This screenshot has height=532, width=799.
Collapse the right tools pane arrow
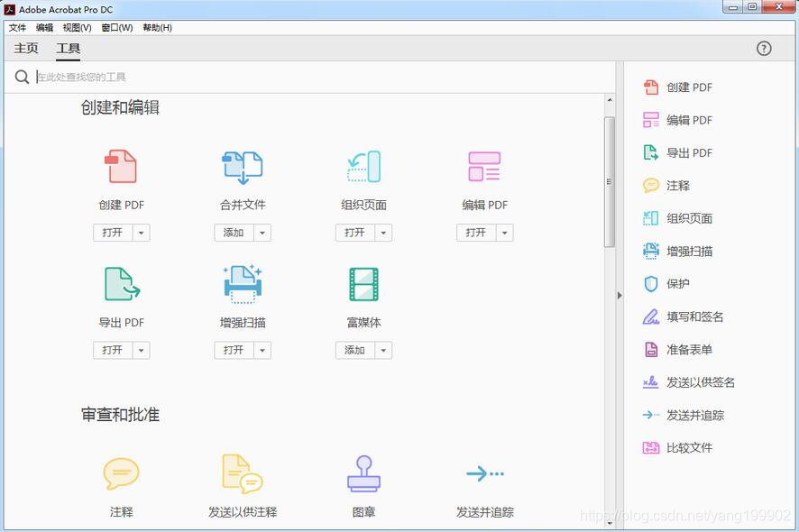point(620,296)
